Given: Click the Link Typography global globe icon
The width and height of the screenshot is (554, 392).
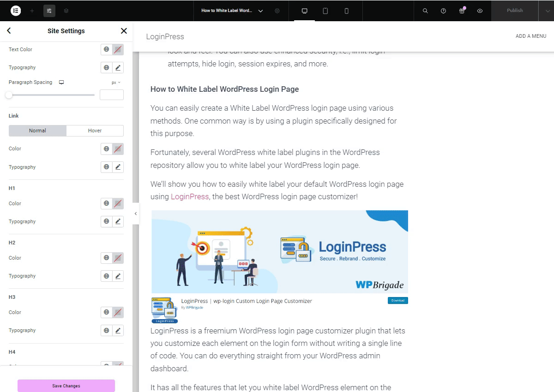Looking at the screenshot, I should click(107, 167).
